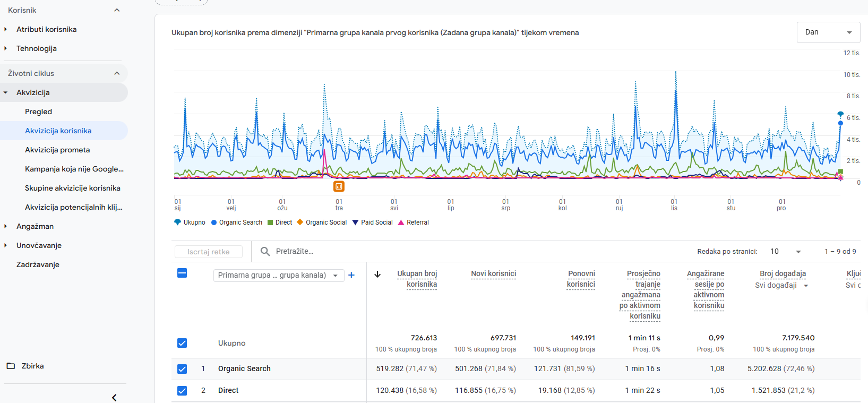Sort by Novi korisnici column header

coord(493,274)
